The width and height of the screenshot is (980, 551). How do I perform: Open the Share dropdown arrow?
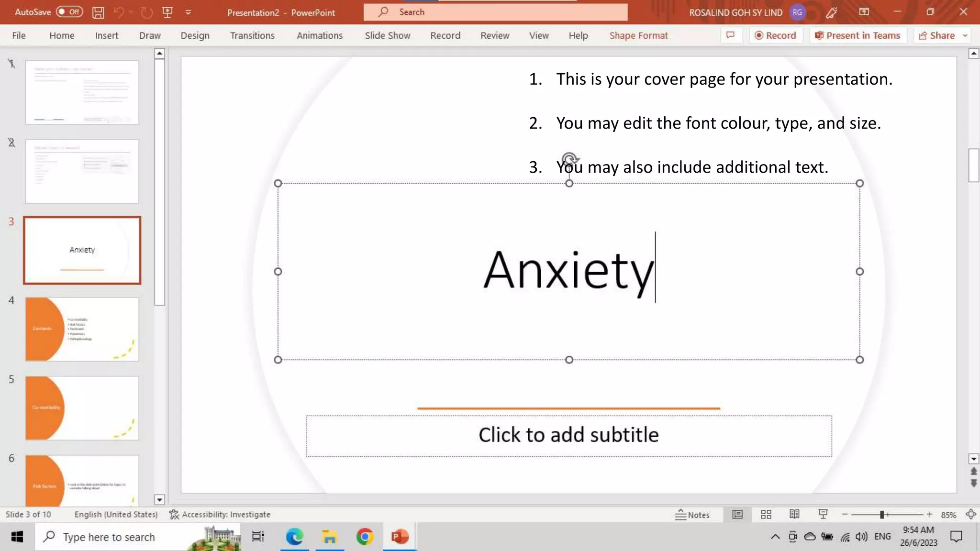click(x=965, y=35)
